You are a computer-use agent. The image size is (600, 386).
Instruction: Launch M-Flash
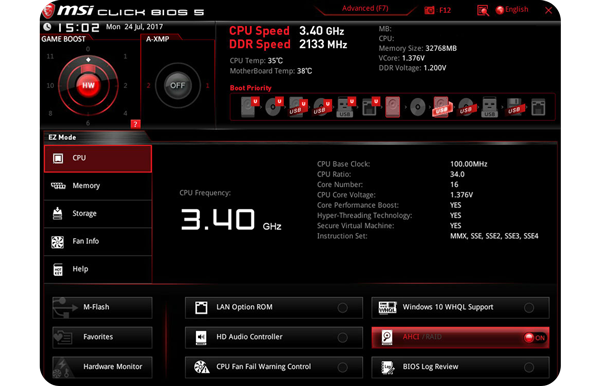102,308
